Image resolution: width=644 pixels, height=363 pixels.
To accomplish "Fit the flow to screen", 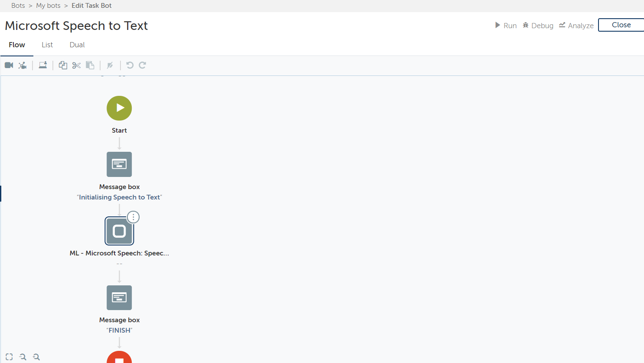I will (9, 357).
